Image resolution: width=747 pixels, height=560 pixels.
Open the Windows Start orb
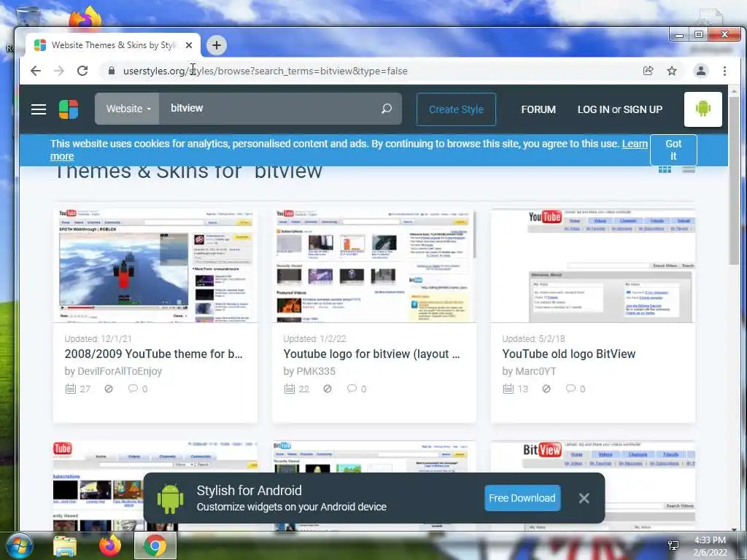point(19,545)
